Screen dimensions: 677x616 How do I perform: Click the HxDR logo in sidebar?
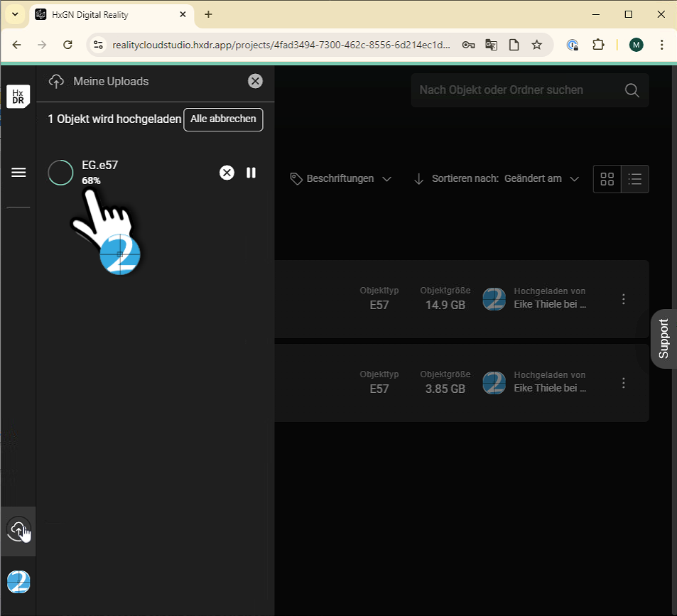click(x=18, y=96)
